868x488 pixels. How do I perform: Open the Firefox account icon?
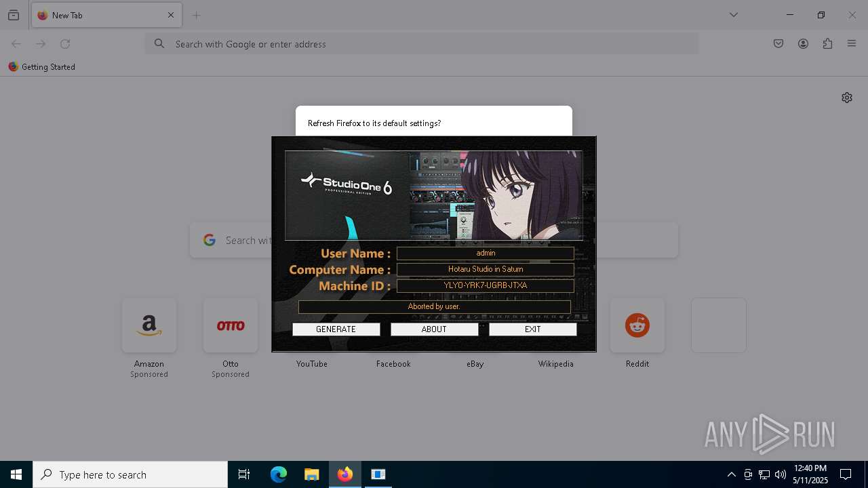pyautogui.click(x=803, y=44)
